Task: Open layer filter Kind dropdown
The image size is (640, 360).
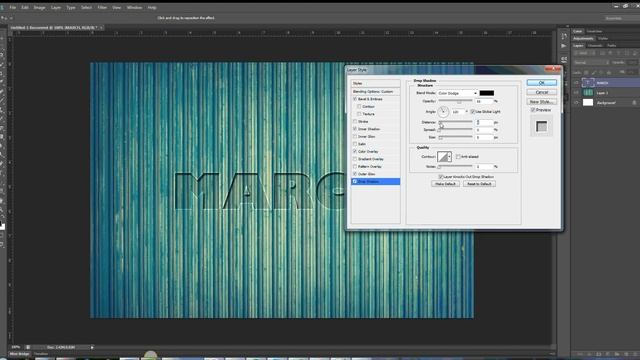Action: (584, 53)
